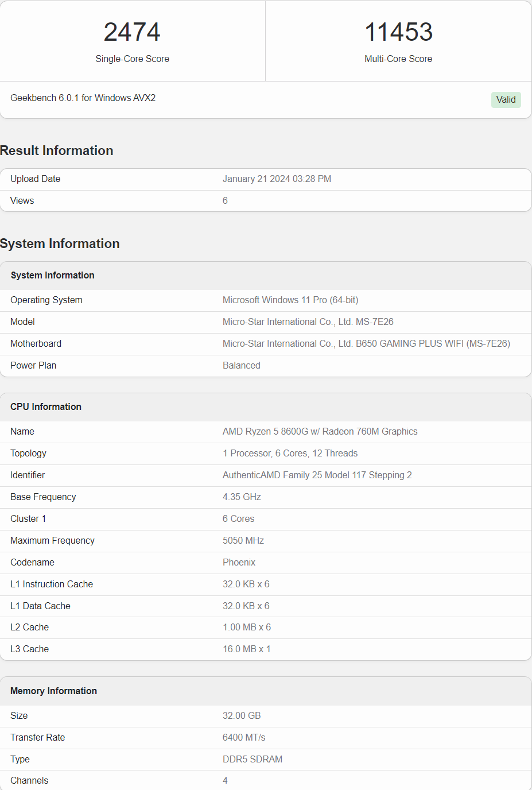The width and height of the screenshot is (532, 790).
Task: Click the Phoenix codename value
Action: [239, 563]
